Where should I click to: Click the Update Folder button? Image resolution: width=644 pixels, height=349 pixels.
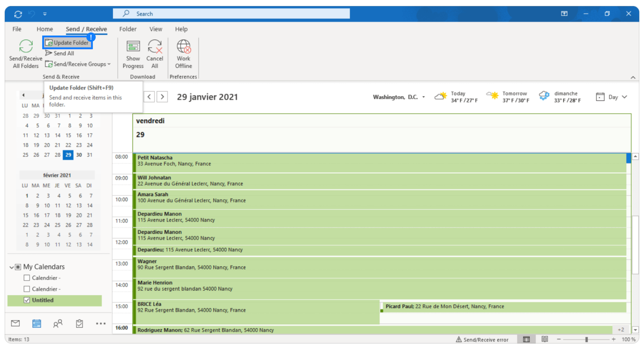[67, 43]
